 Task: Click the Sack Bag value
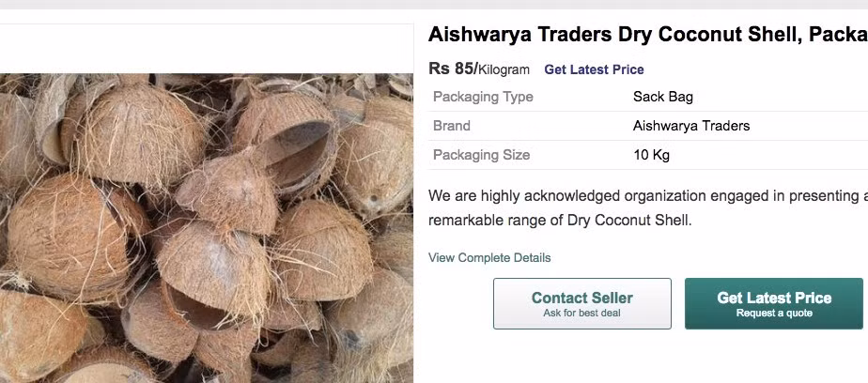[662, 97]
